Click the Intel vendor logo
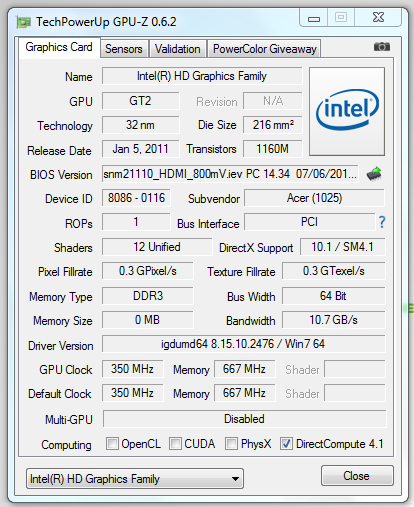 coord(347,111)
